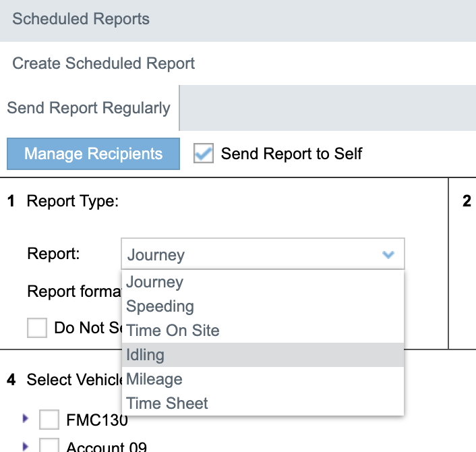Select Time On Site report type
Viewport: 476px width, 452px height.
click(173, 331)
